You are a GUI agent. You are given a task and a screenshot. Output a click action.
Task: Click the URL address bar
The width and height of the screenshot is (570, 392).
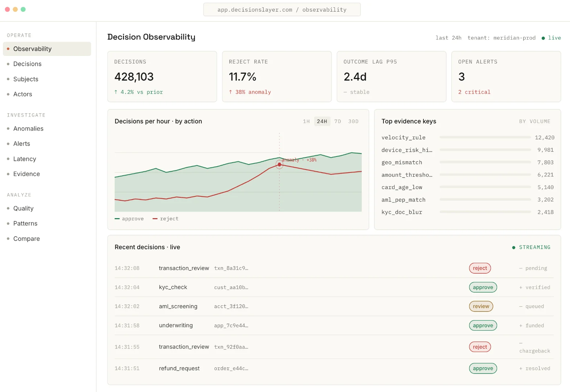point(282,10)
